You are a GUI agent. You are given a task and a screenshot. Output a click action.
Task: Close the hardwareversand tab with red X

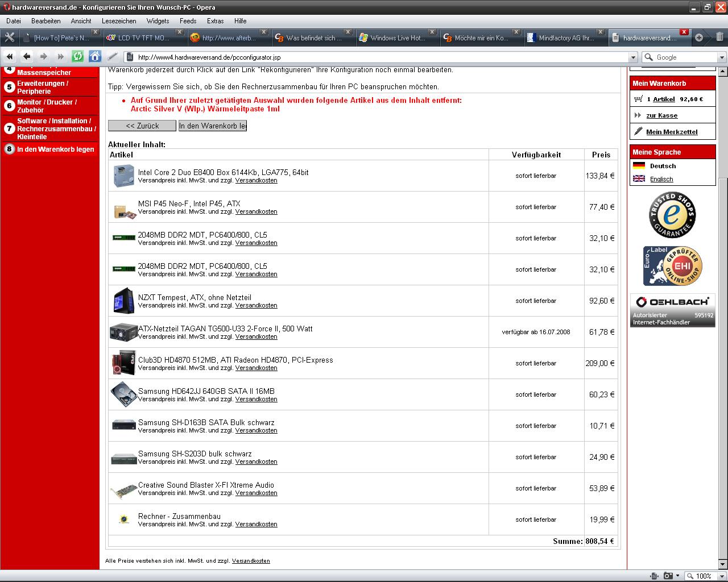pyautogui.click(x=684, y=32)
